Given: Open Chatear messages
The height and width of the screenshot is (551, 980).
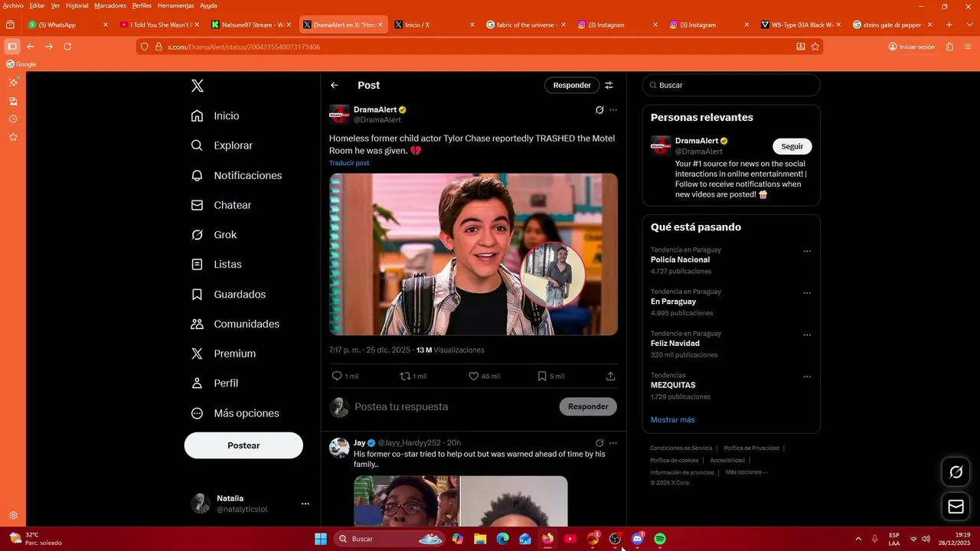Looking at the screenshot, I should (221, 205).
